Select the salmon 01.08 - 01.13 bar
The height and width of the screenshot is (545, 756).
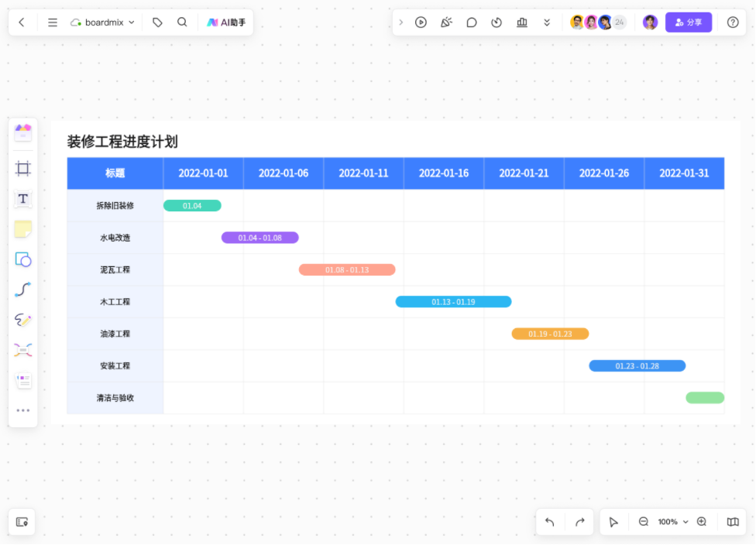(x=347, y=270)
